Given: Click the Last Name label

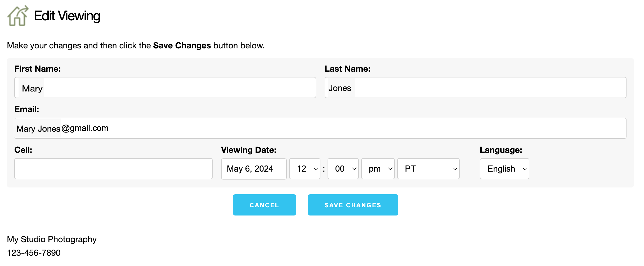Looking at the screenshot, I should [347, 69].
